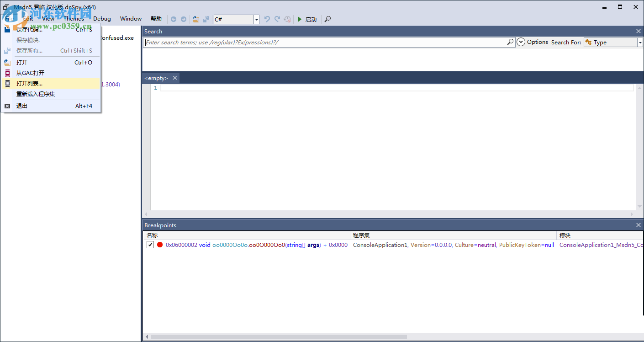Click the magnifier icon inside search box
This screenshot has width=644, height=342.
click(511, 42)
